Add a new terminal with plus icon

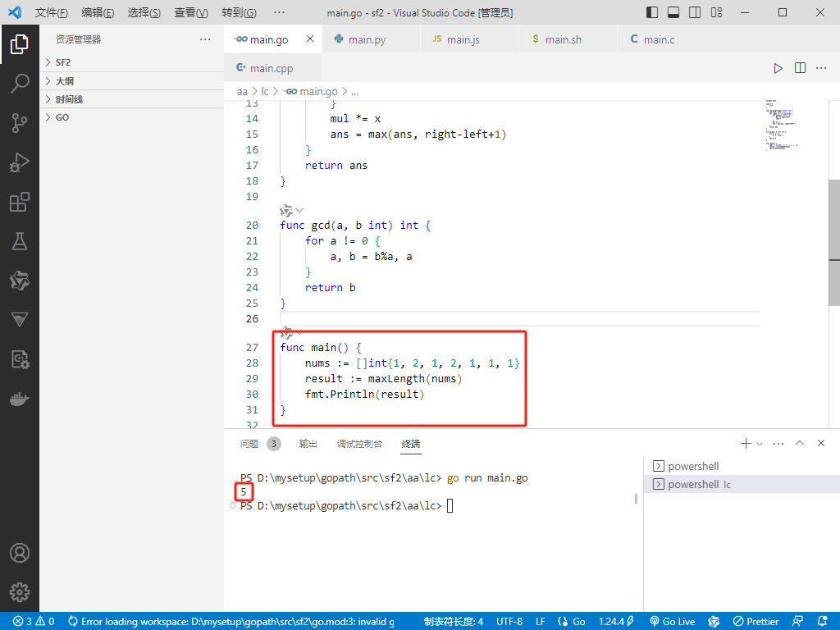(745, 443)
